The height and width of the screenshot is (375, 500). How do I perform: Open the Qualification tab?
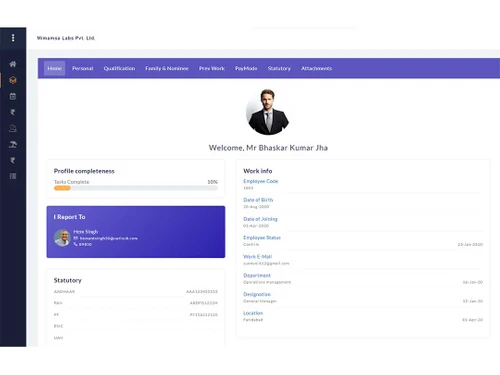tap(119, 68)
